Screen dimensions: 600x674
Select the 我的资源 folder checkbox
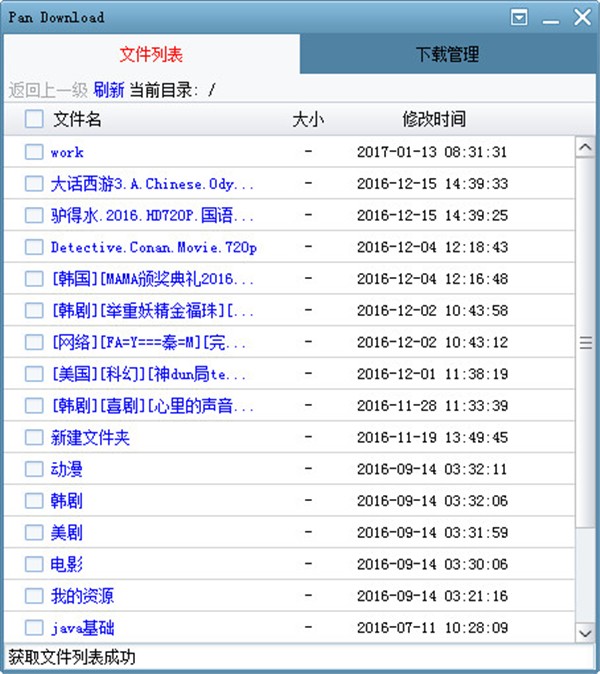34,596
